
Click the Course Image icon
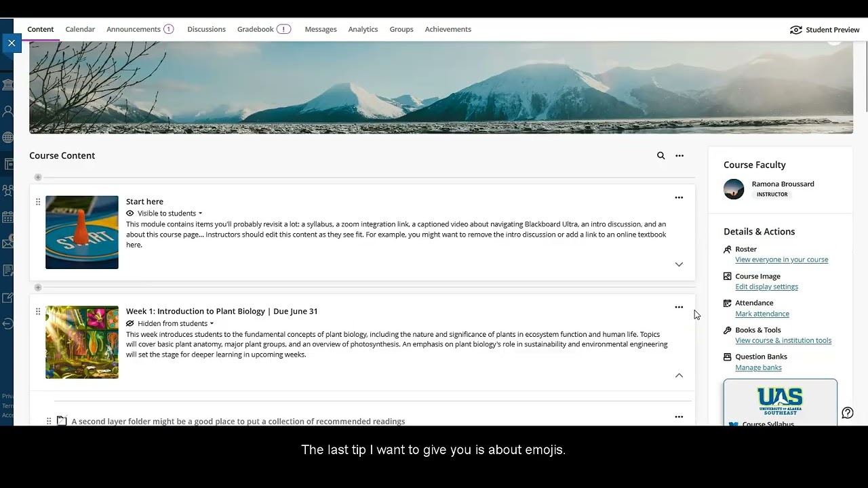728,277
